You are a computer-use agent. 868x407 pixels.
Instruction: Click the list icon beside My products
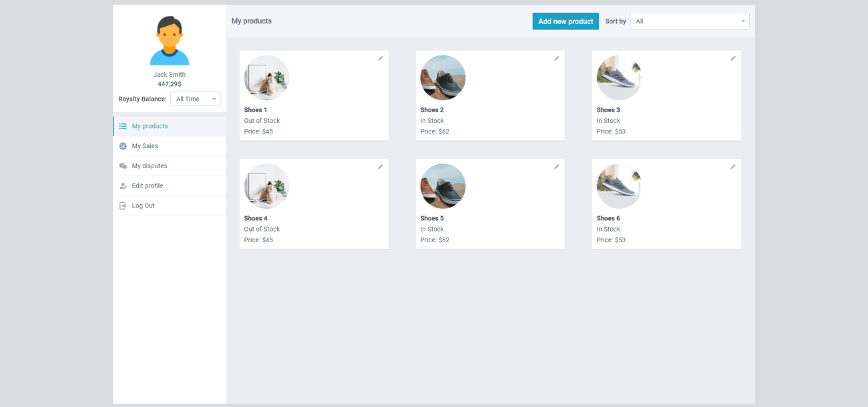pos(123,126)
